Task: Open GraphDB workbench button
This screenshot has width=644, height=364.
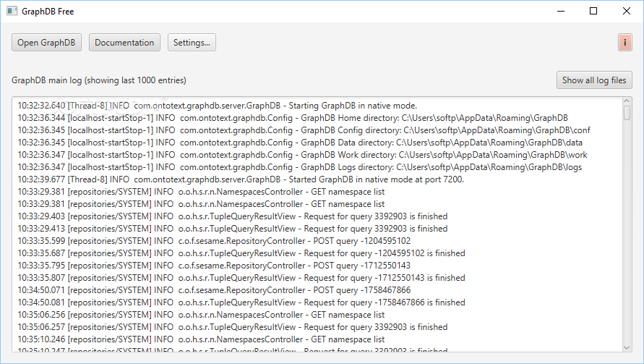Action: (46, 43)
